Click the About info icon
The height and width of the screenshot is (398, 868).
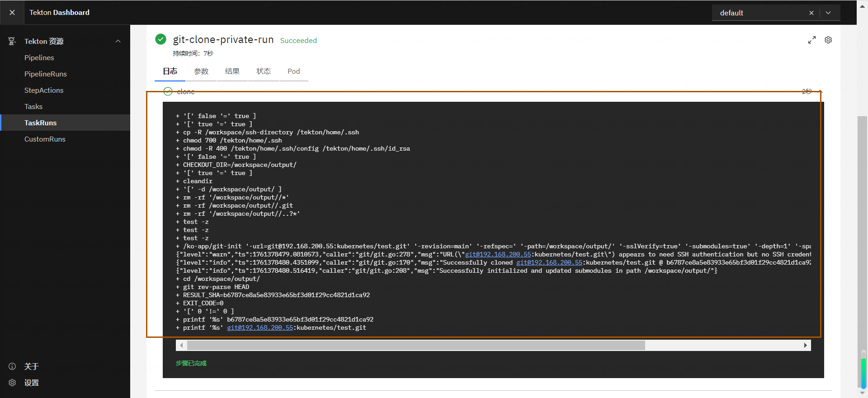(x=12, y=366)
